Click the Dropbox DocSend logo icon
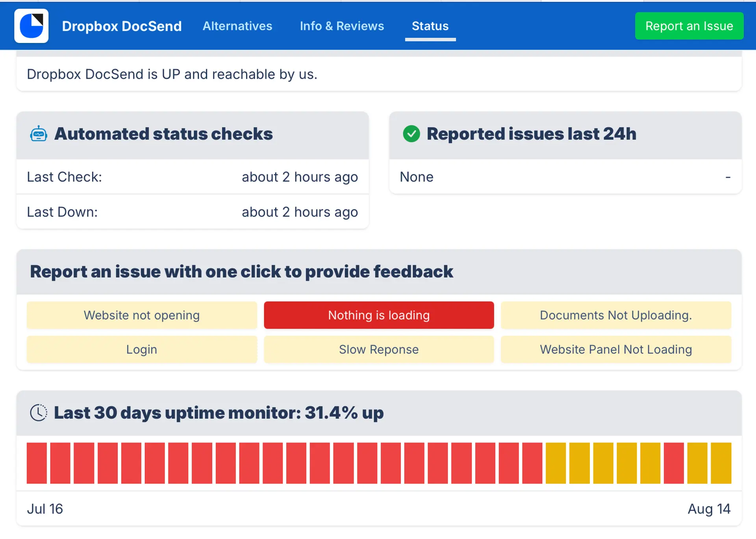This screenshot has height=539, width=756. tap(31, 26)
